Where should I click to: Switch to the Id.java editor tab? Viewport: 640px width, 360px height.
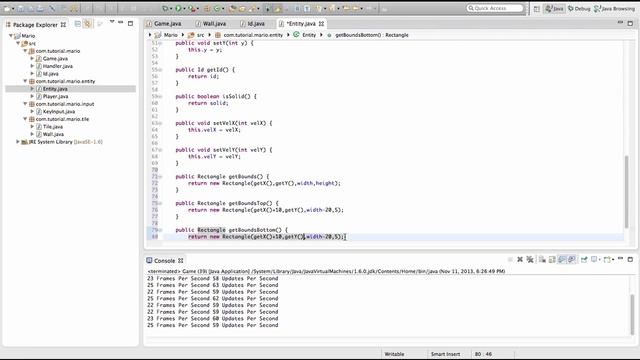click(x=253, y=24)
